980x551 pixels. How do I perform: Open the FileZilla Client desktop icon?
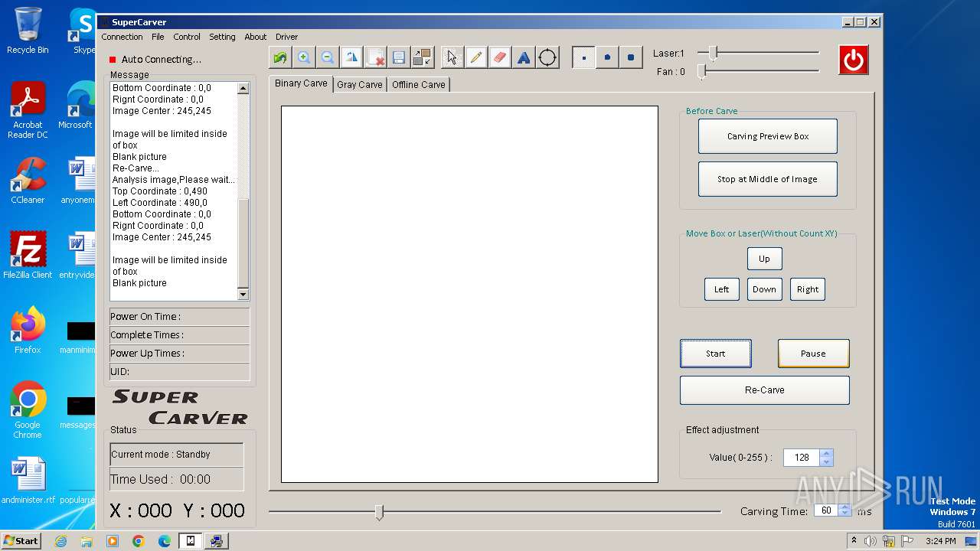28,256
